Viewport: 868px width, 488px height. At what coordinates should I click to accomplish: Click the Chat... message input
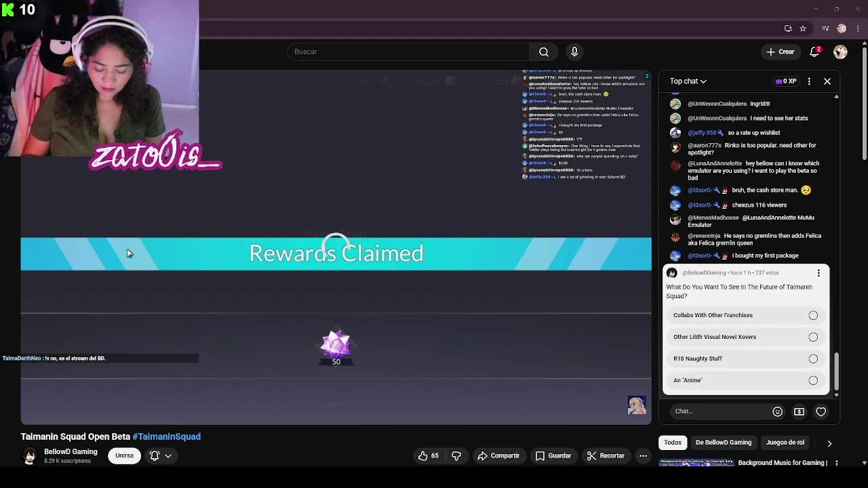coord(719,411)
